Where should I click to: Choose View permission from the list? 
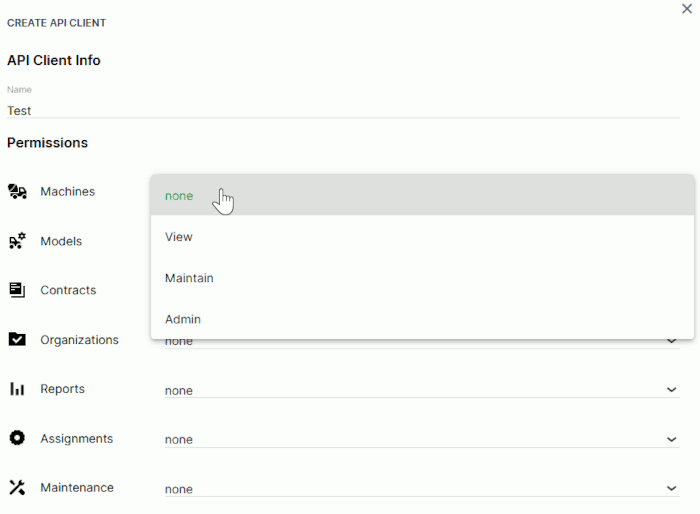(179, 237)
